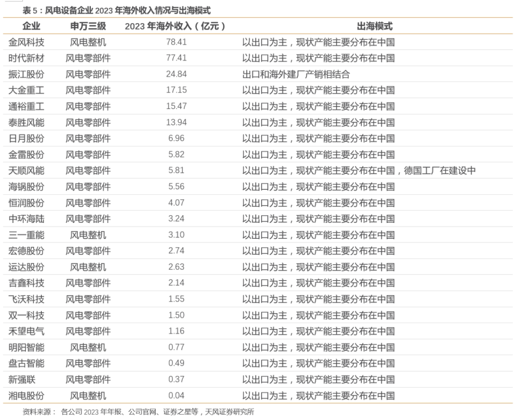Click the company name '振江股份'
Image resolution: width=519 pixels, height=420 pixels.
point(26,74)
